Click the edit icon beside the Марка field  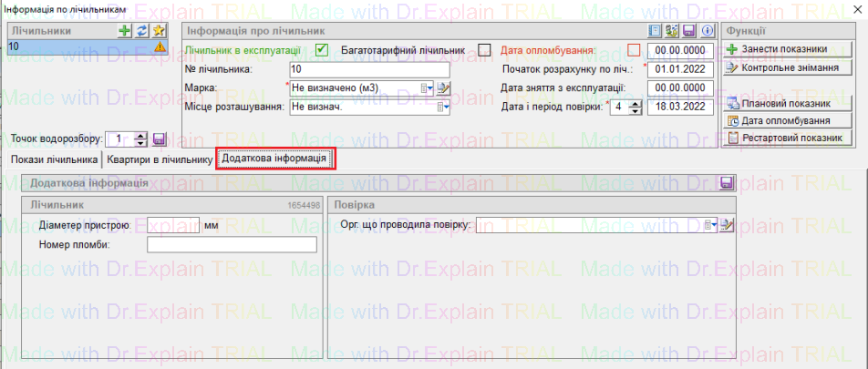coord(444,88)
